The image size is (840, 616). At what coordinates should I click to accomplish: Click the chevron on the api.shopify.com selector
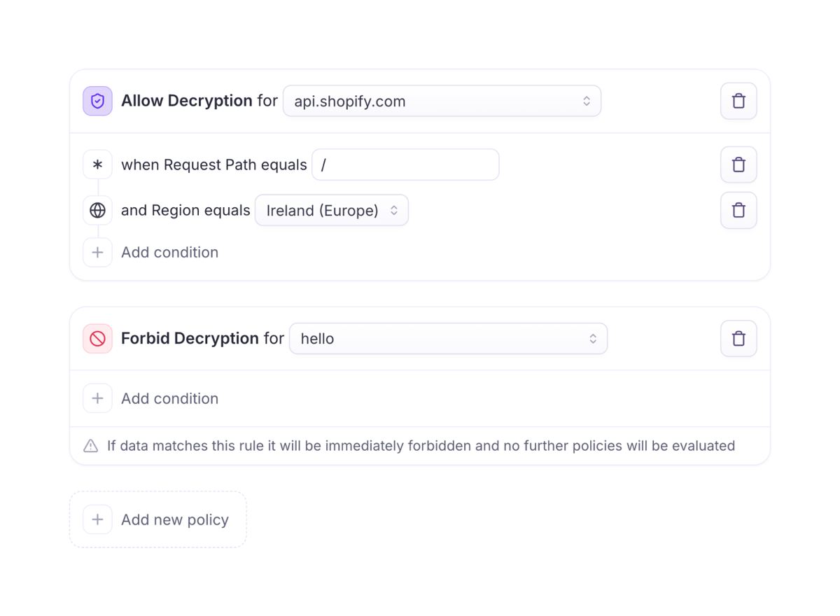coord(587,101)
